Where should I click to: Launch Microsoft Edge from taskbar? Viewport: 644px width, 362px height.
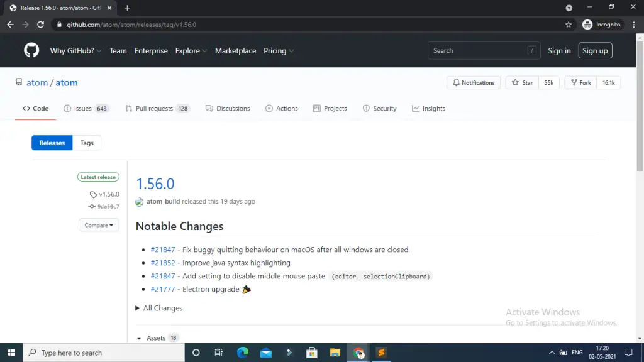pyautogui.click(x=243, y=353)
